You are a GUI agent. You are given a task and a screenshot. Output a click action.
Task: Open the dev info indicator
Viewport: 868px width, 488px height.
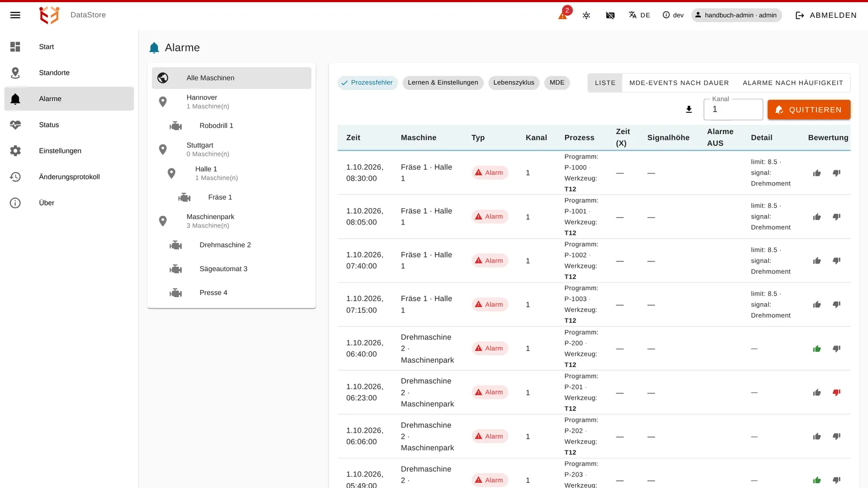tap(673, 15)
